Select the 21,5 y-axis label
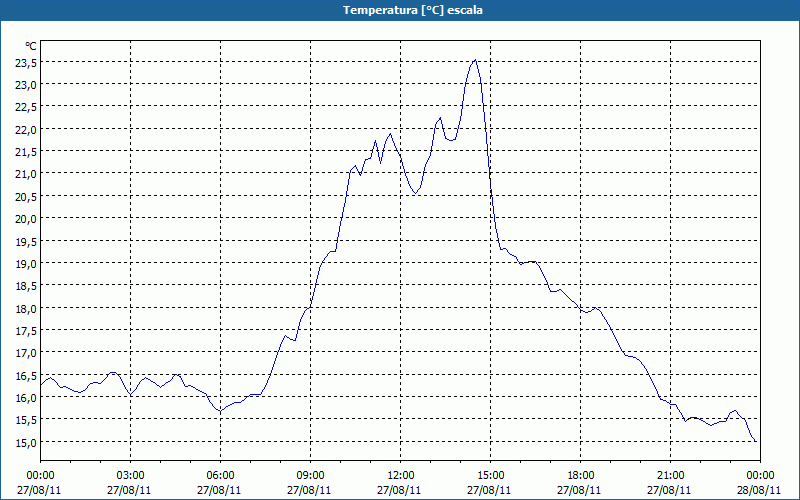Image resolution: width=800 pixels, height=500 pixels. (x=25, y=152)
